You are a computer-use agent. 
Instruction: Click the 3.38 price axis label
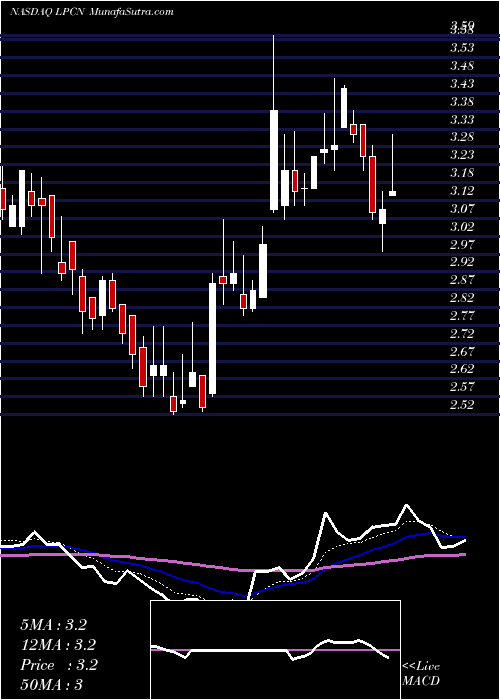click(x=462, y=101)
